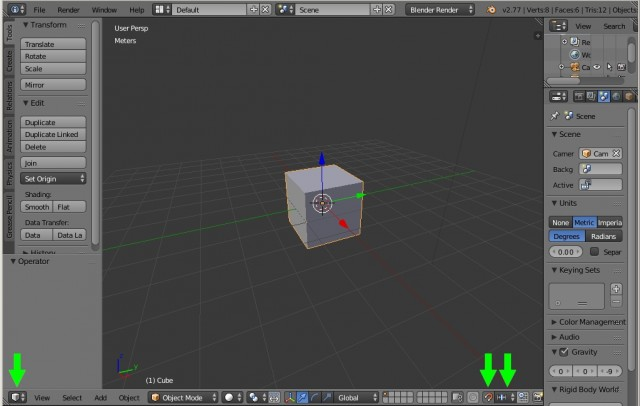Open the pivot point selector
This screenshot has width=640, height=406.
(x=257, y=397)
